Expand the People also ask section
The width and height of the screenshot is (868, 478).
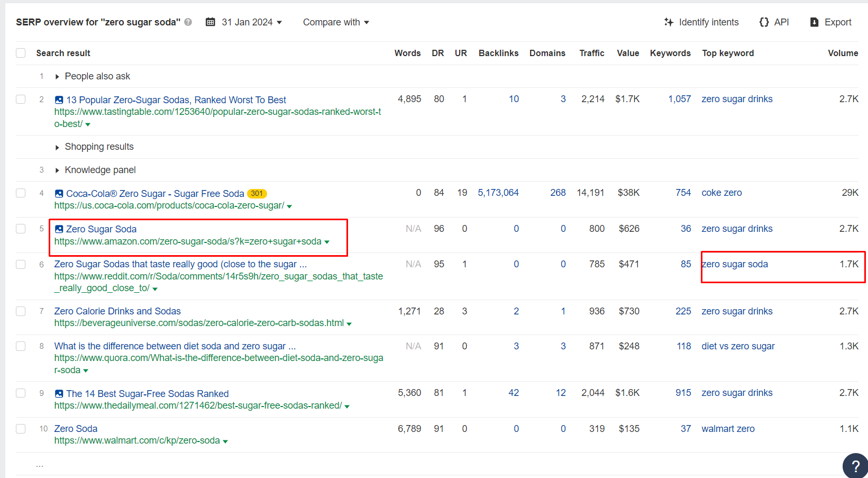pos(57,77)
